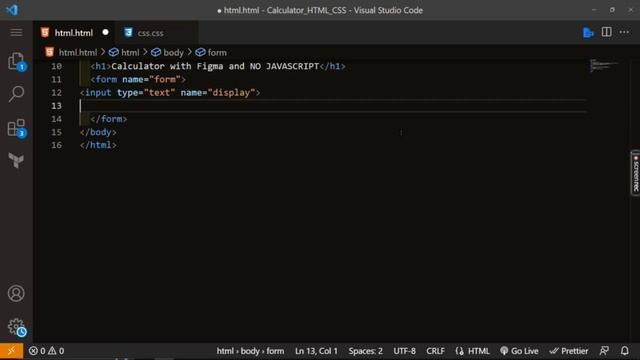Start Go Live server

[519, 351]
